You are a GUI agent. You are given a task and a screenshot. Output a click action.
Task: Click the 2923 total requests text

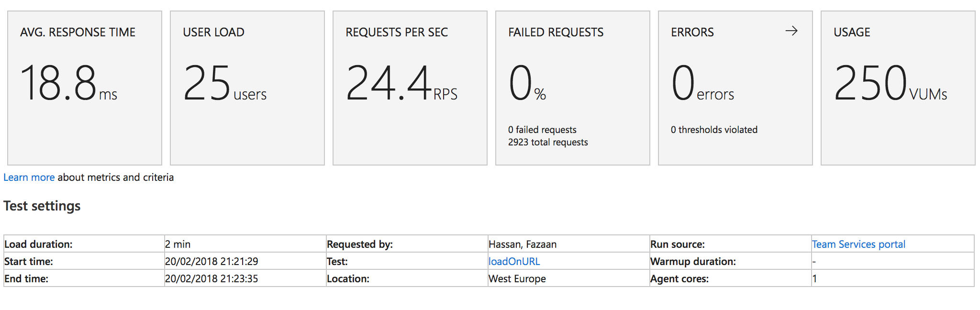point(548,143)
